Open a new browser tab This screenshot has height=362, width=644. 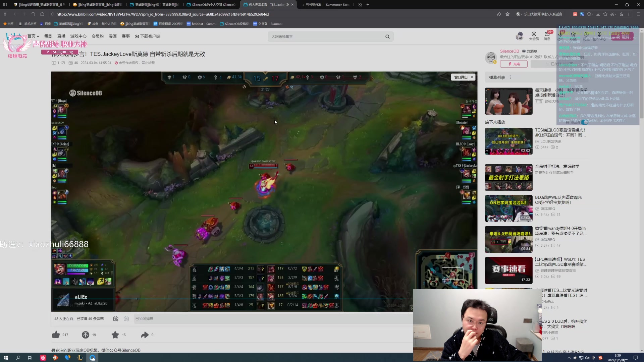tap(368, 4)
